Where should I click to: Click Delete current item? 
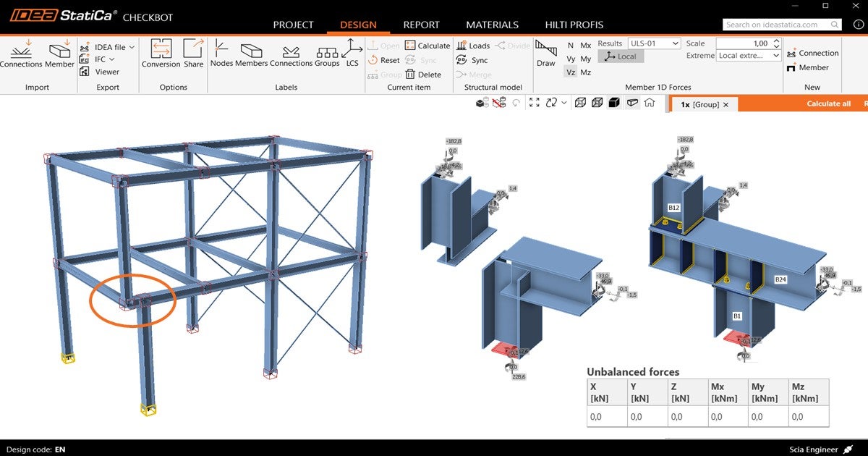click(x=423, y=75)
